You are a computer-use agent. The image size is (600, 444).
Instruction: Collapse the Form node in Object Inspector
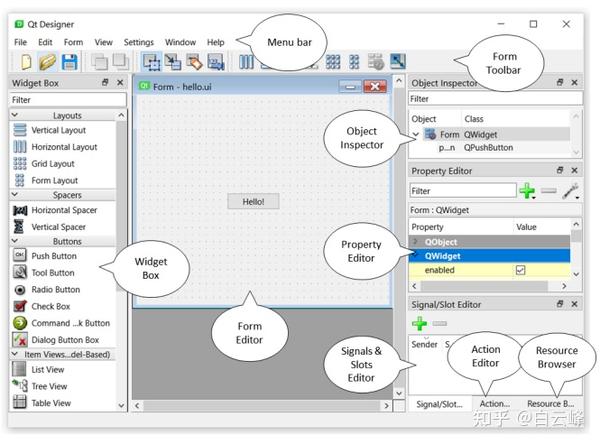[x=416, y=135]
